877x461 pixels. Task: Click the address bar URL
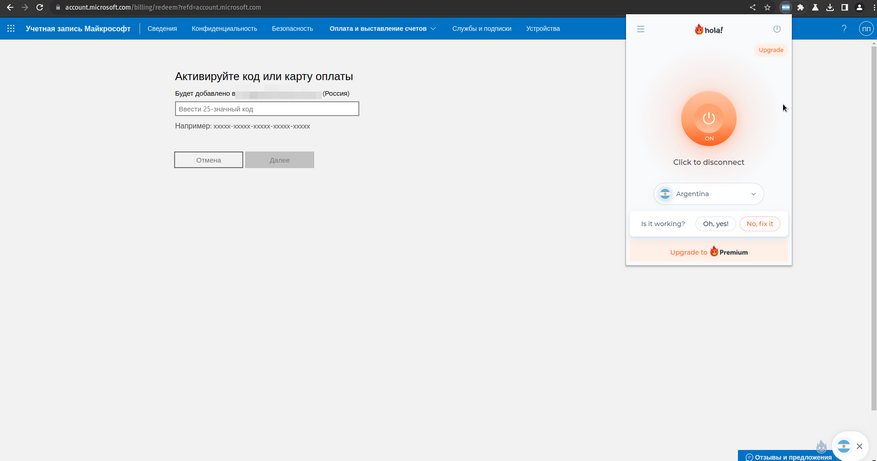[x=163, y=7]
